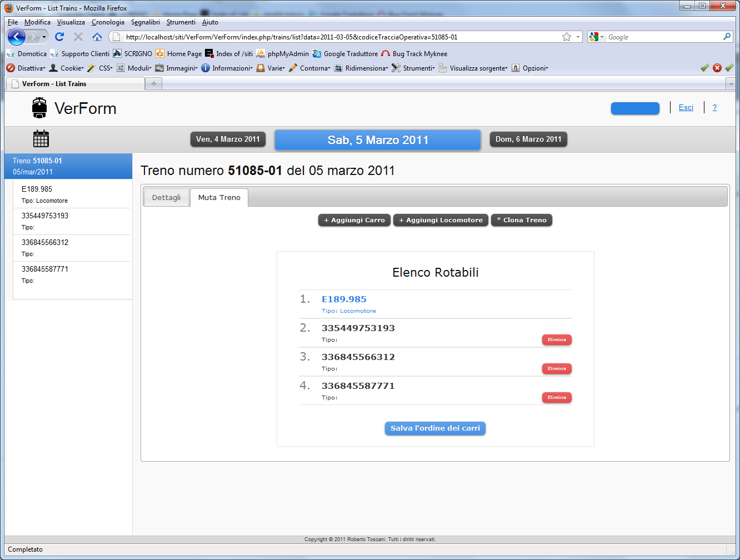Viewport: 740px width, 560px height.
Task: Open the Modifica menu
Action: coord(37,22)
